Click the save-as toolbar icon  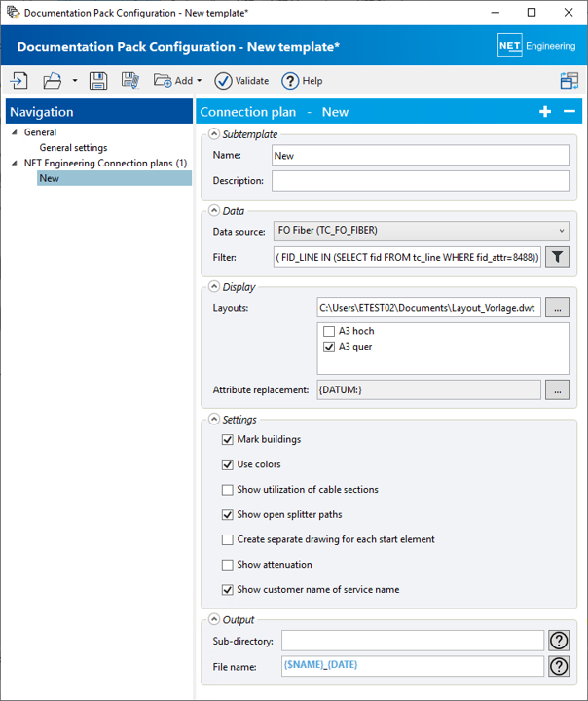point(130,81)
